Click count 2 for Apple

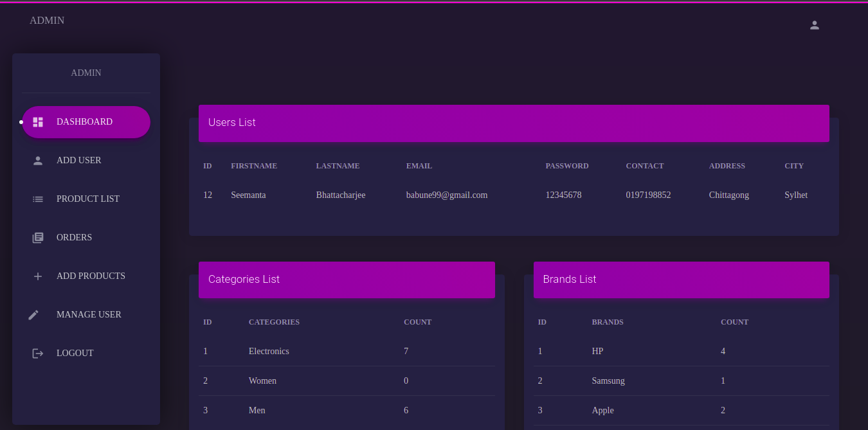[x=723, y=411]
